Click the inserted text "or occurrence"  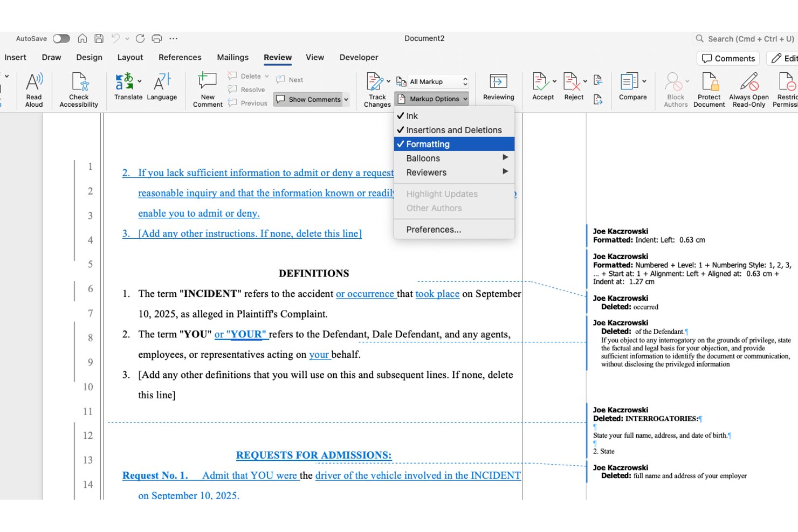[365, 294]
